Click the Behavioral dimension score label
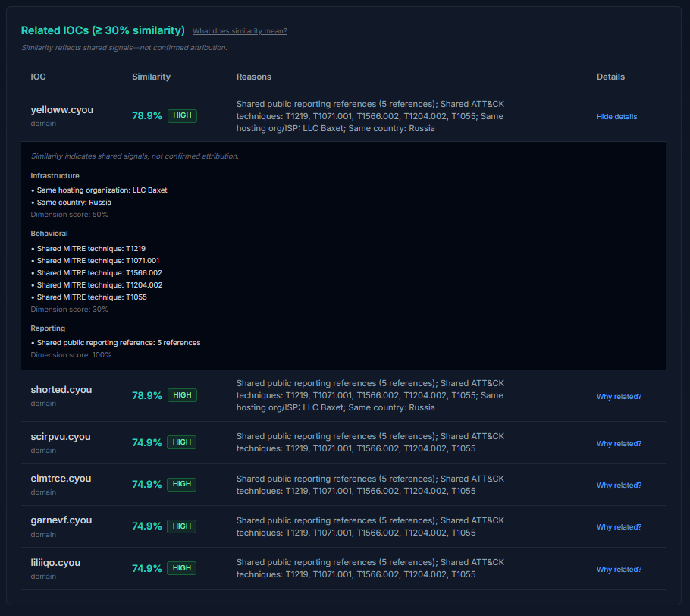The height and width of the screenshot is (616, 690). click(x=69, y=309)
